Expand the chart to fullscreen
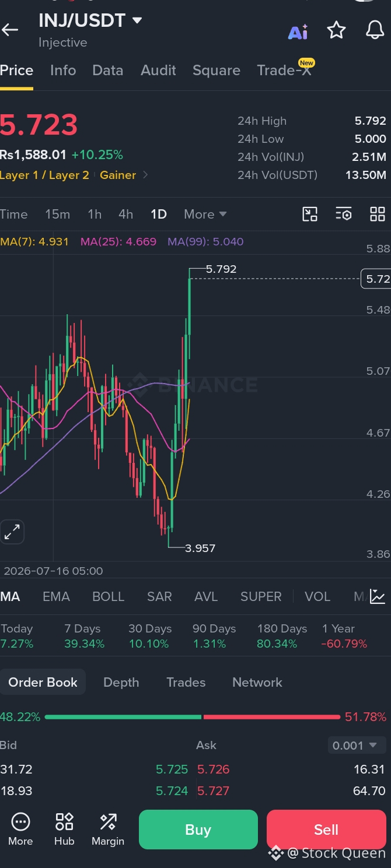Viewport: 391px width, 868px height. pos(12,532)
